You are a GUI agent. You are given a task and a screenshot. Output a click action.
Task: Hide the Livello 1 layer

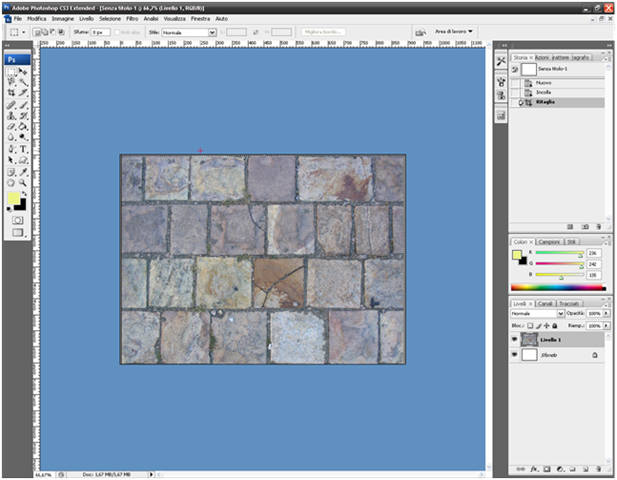514,340
